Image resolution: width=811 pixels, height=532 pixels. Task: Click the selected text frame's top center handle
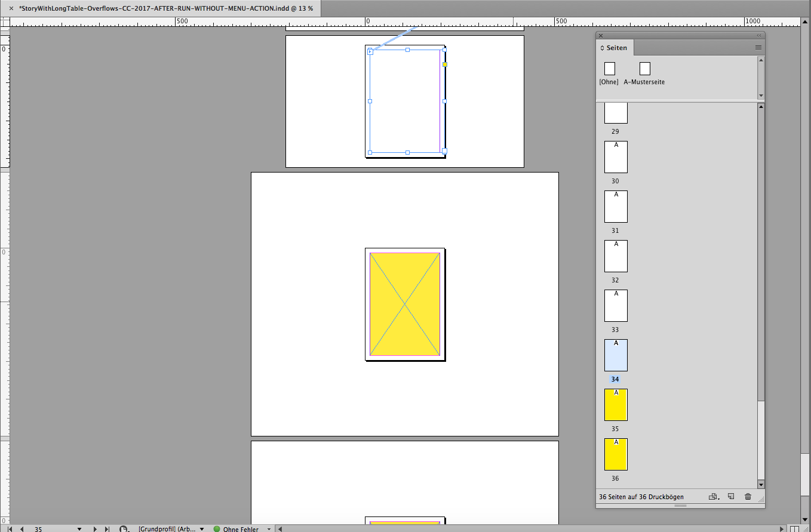point(407,50)
